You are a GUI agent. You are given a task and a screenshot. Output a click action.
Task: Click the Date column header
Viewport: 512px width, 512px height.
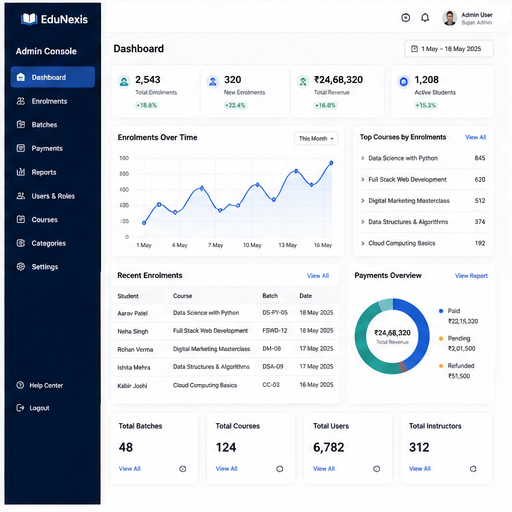(x=306, y=296)
